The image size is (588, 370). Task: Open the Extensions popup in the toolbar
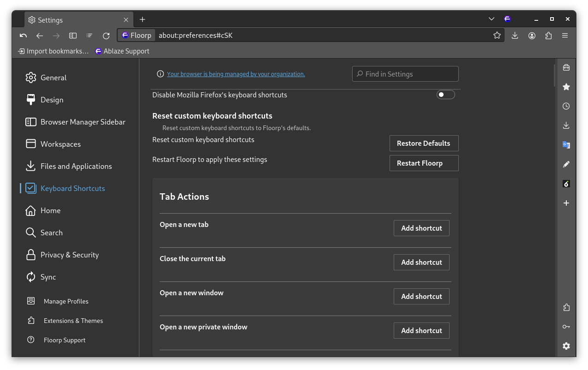point(548,35)
